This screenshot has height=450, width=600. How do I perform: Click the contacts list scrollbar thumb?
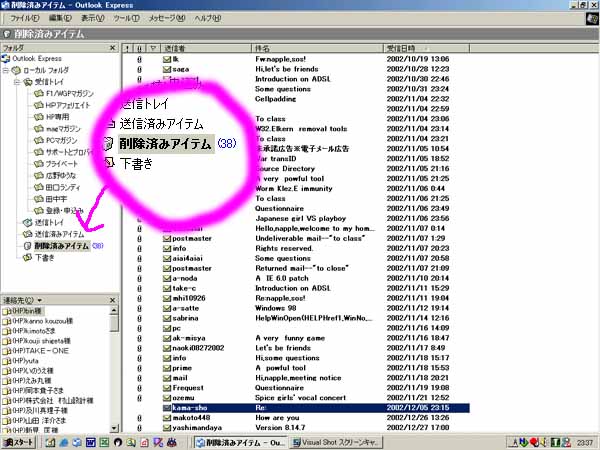tap(114, 323)
